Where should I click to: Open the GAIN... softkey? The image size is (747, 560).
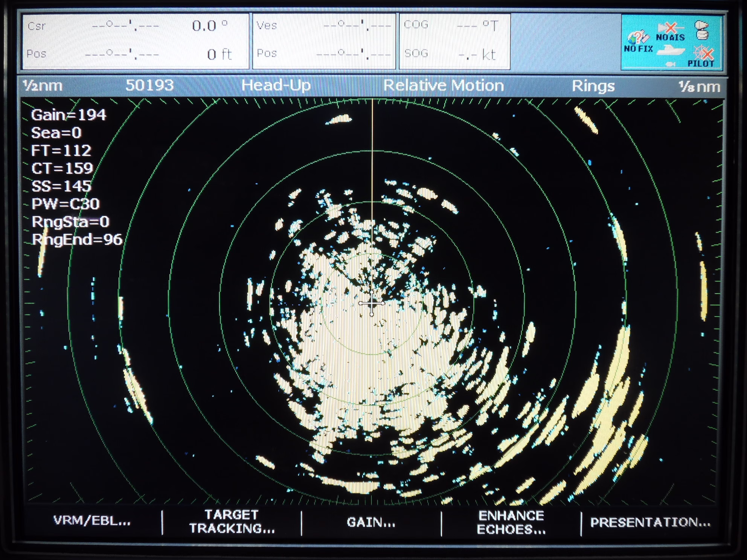coord(371,522)
